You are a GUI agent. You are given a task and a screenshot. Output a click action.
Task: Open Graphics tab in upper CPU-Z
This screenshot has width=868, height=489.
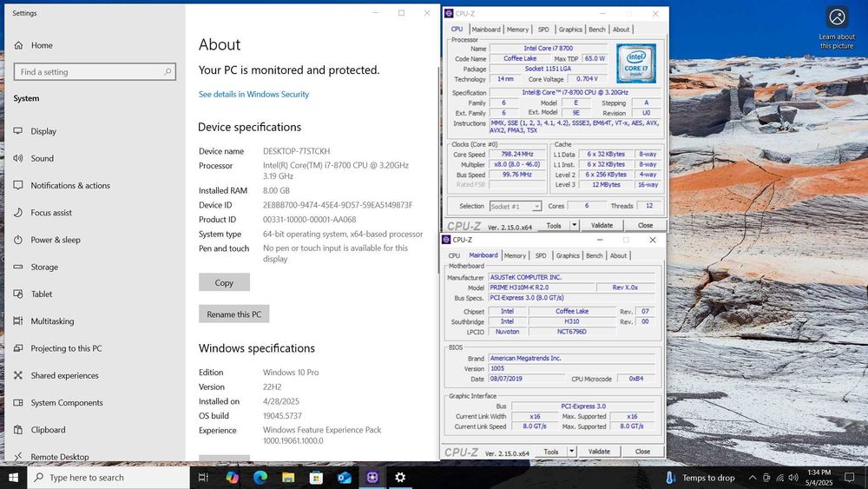tap(570, 30)
